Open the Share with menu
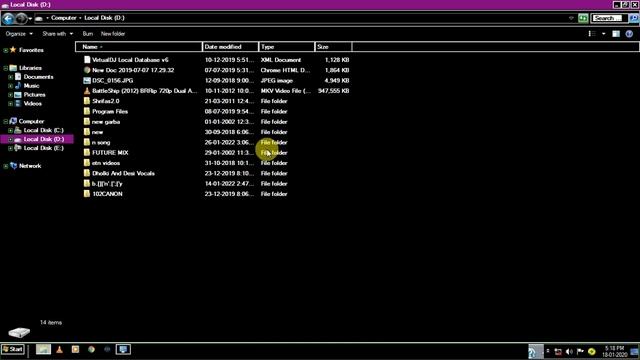The height and width of the screenshot is (360, 640). (x=58, y=34)
